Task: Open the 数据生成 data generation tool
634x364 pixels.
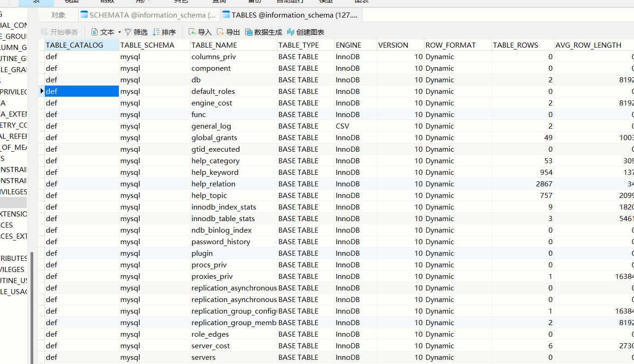Action: 249,32
